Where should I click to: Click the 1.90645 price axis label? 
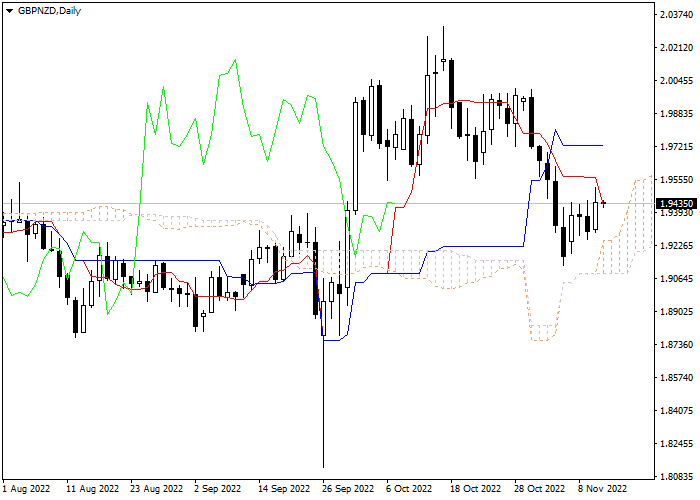coord(676,279)
